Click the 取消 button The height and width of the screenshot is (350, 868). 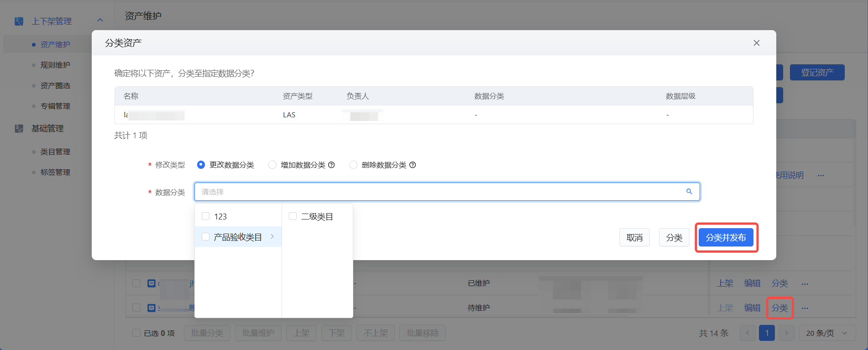[634, 237]
